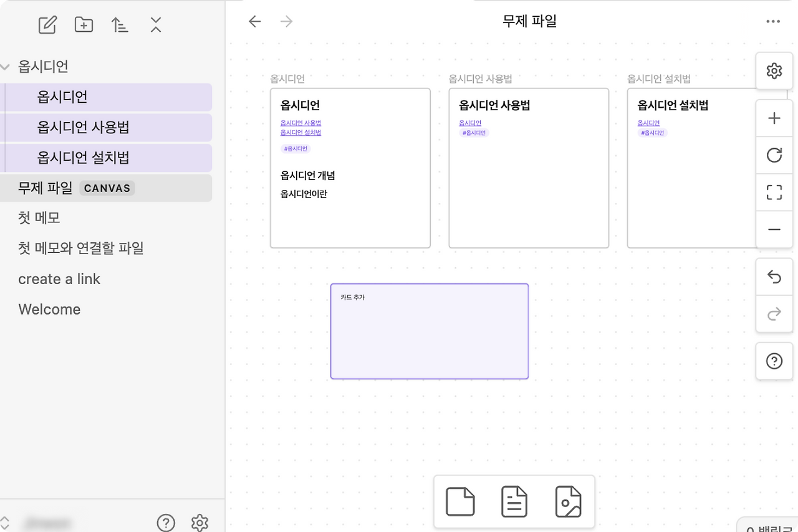Add a blank card to the canvas
Viewport: 798px width, 532px height.
(x=460, y=501)
